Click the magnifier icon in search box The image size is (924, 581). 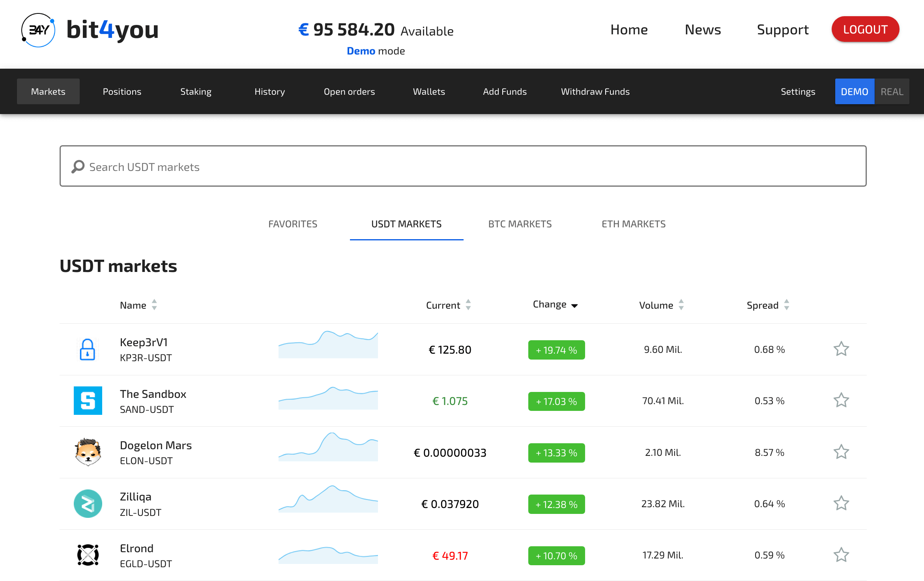(x=78, y=167)
